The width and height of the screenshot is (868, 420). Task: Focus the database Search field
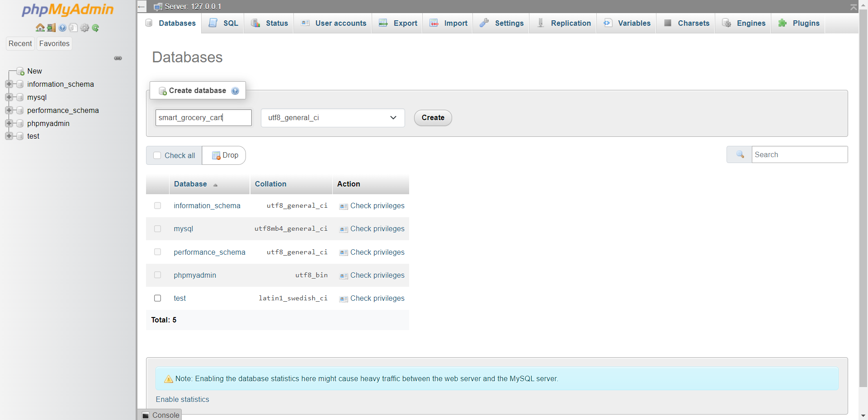coord(799,155)
